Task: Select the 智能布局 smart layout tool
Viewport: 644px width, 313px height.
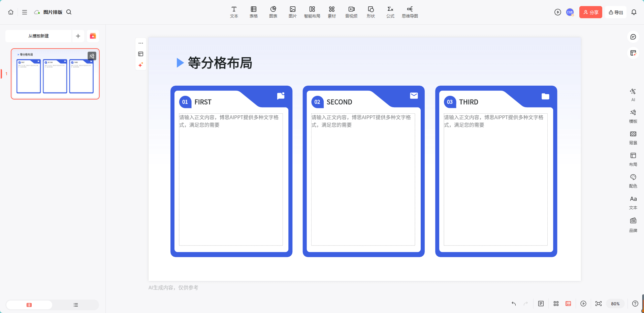Action: (x=312, y=12)
